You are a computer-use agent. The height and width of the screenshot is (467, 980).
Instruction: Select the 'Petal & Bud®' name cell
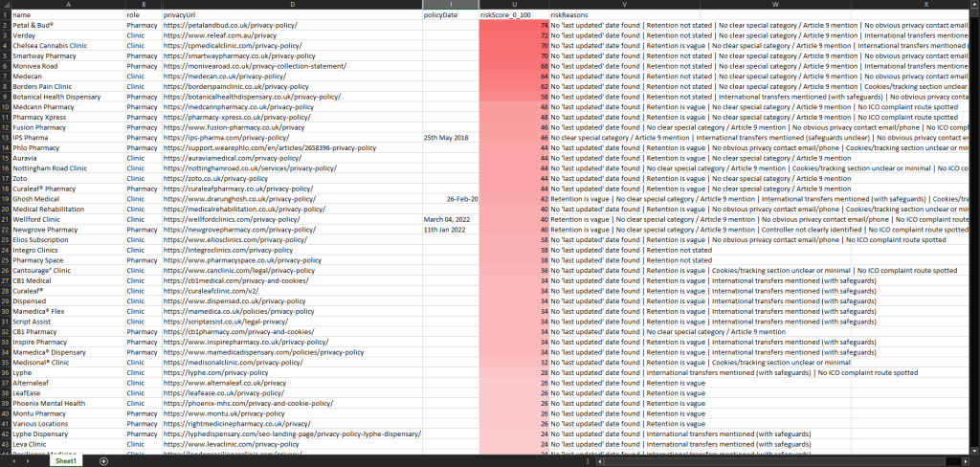pyautogui.click(x=68, y=25)
